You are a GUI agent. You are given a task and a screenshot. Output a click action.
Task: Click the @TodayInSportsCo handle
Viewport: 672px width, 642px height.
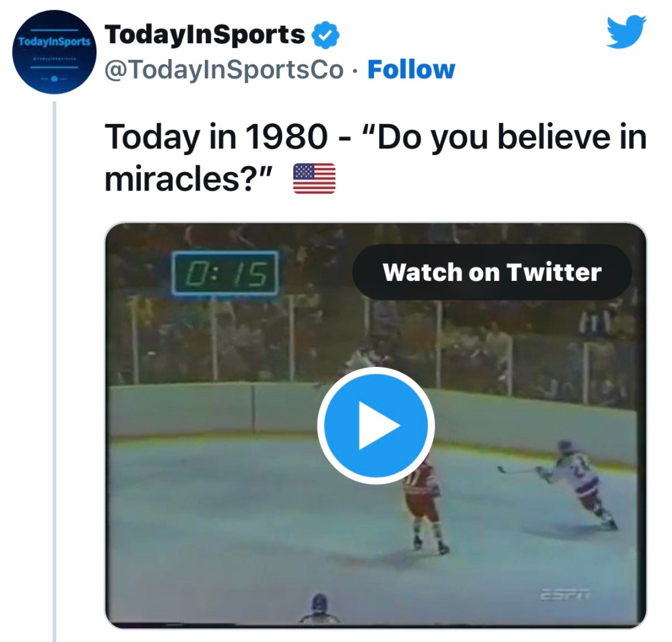tap(224, 70)
